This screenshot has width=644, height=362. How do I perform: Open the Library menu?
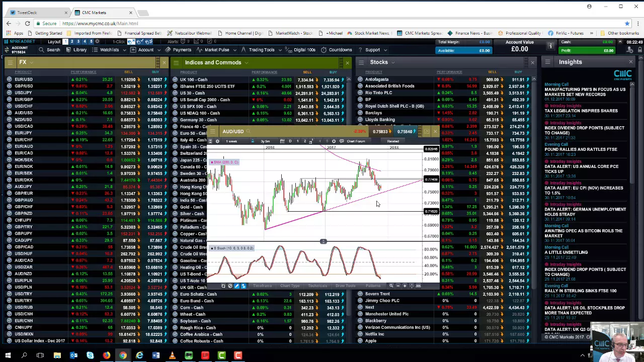coord(76,50)
